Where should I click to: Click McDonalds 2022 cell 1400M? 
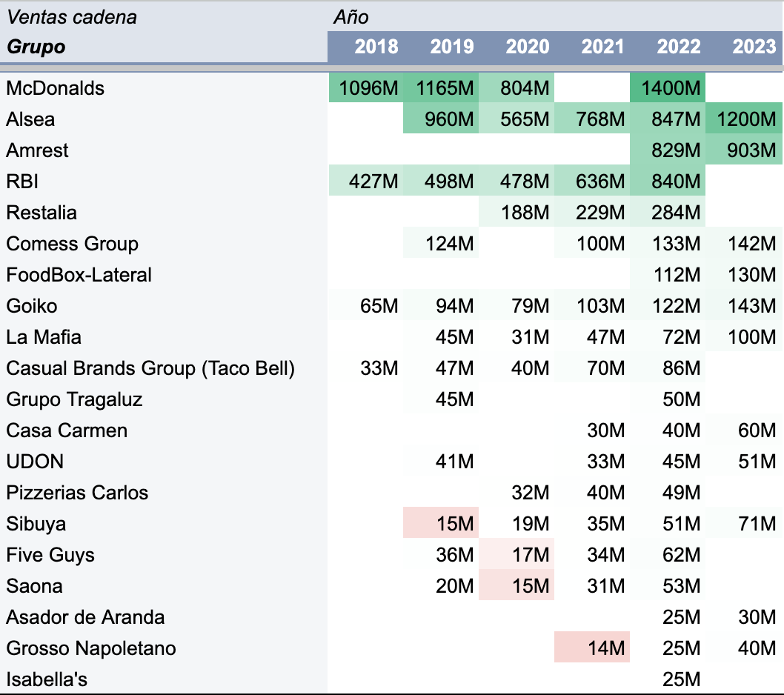click(668, 88)
